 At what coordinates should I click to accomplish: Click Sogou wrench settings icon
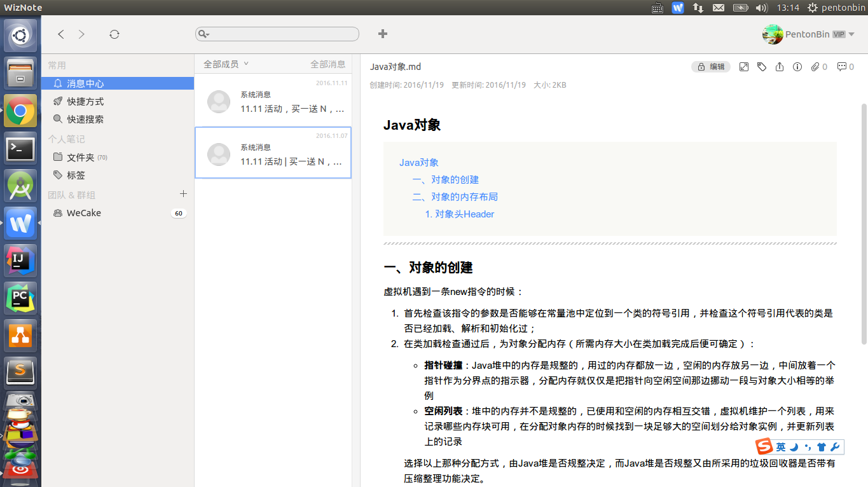(835, 447)
